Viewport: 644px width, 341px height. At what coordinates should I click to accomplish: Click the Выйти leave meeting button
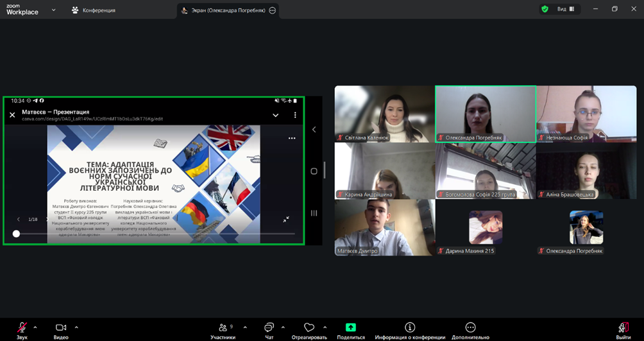coord(623,328)
